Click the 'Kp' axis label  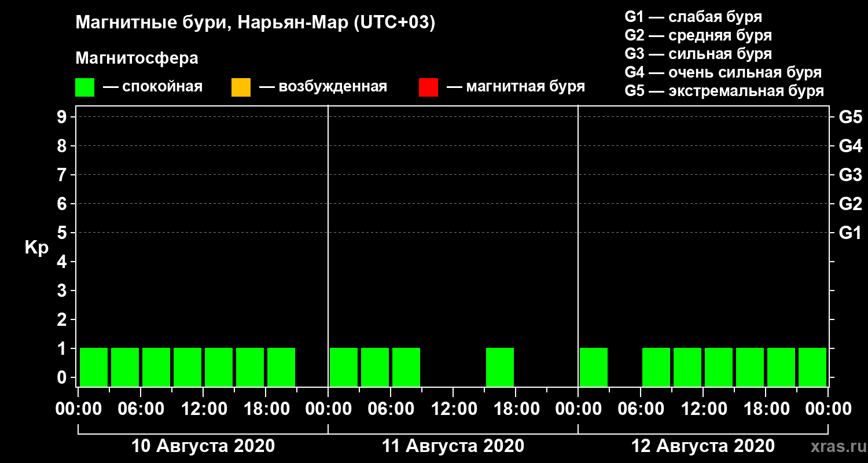(36, 248)
